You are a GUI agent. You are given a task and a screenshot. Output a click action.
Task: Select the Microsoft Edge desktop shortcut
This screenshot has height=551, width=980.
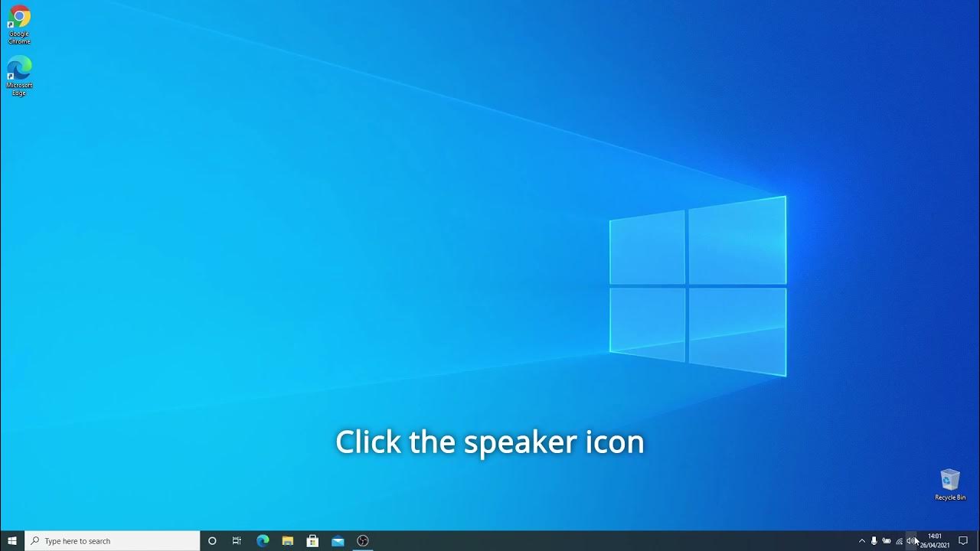pos(19,76)
